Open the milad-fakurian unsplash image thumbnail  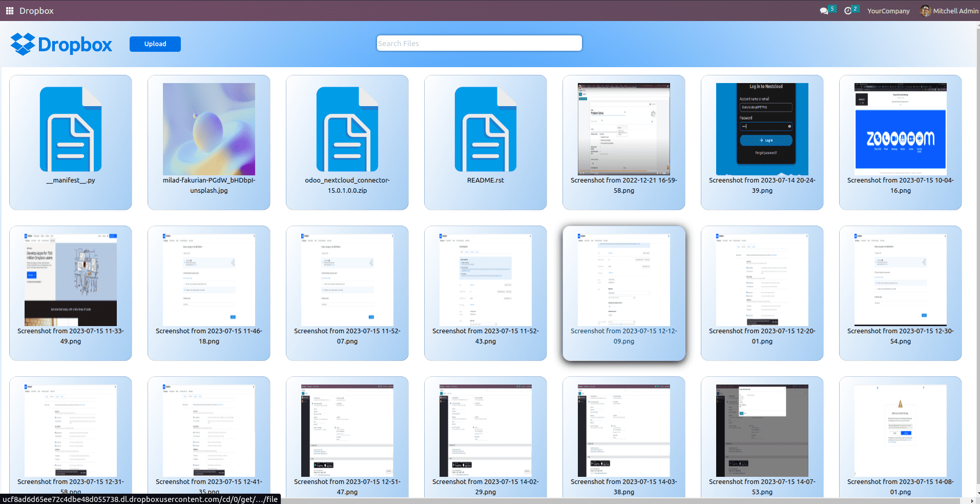click(208, 129)
